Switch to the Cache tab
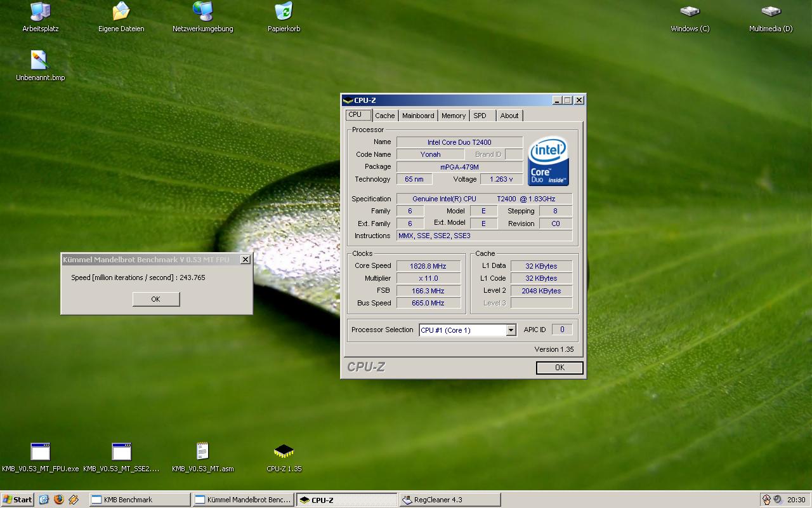The image size is (812, 508). click(384, 116)
